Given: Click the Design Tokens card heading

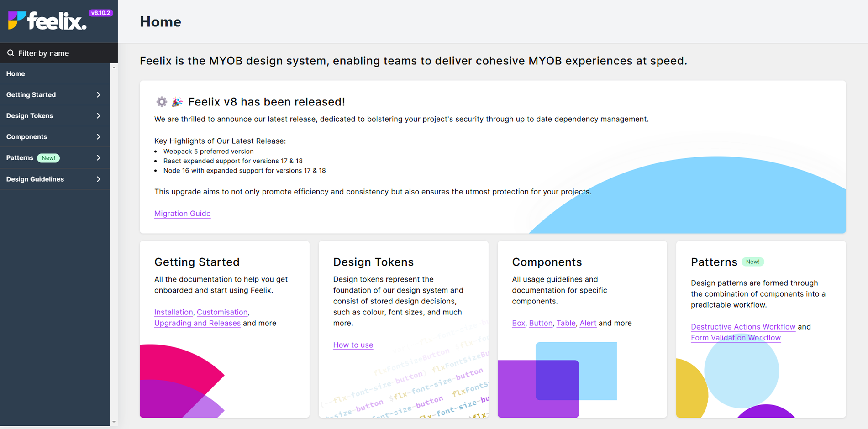Looking at the screenshot, I should tap(374, 262).
